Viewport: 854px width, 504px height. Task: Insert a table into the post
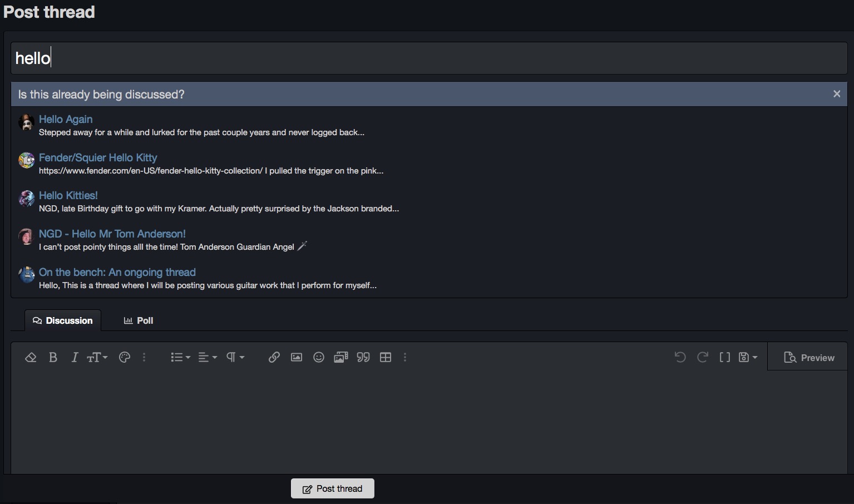(x=386, y=358)
